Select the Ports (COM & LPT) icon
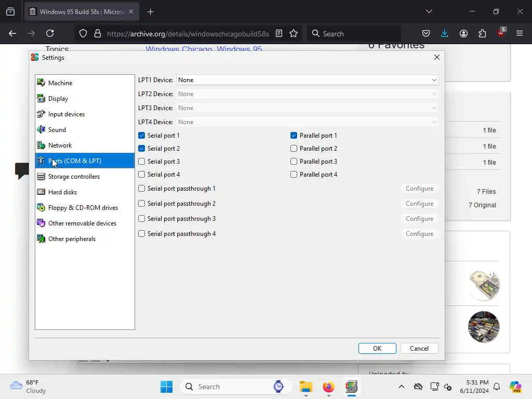Image resolution: width=532 pixels, height=399 pixels. click(x=41, y=161)
